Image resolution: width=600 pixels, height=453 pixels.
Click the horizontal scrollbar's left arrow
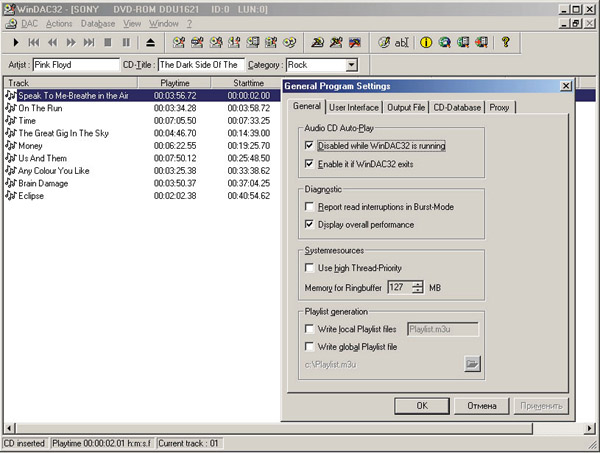point(10,428)
